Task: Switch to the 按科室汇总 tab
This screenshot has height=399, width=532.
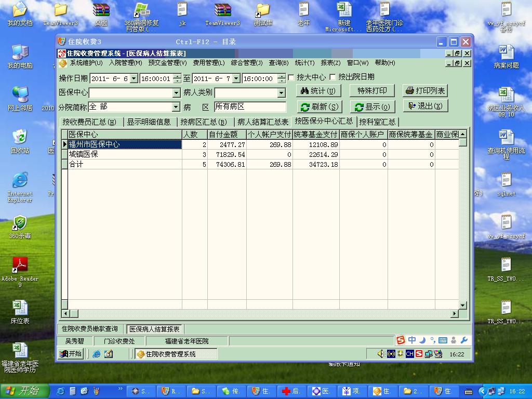Action: 378,122
